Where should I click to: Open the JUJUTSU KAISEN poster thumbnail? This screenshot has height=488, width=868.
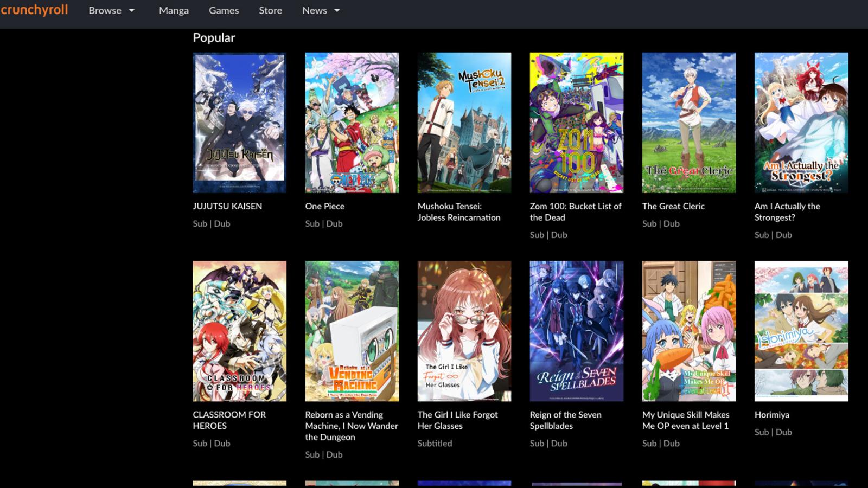(x=239, y=123)
